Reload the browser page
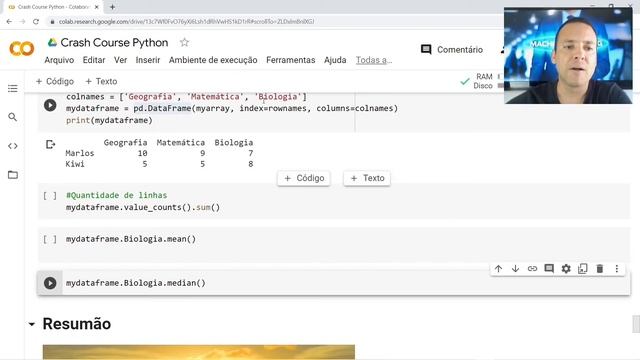Image resolution: width=640 pixels, height=360 pixels. coord(36,22)
